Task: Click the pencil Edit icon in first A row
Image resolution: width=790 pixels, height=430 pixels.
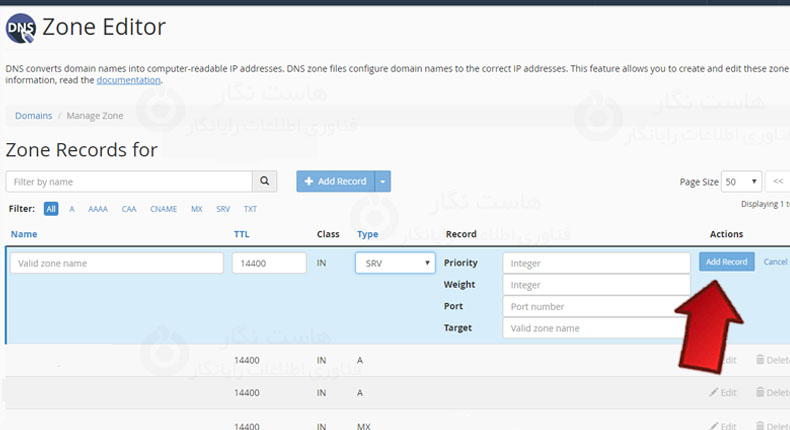Action: 713,360
